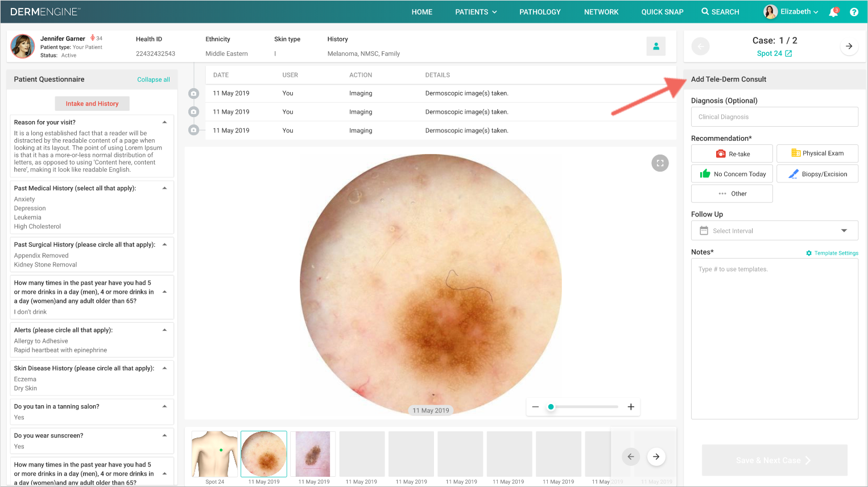
Task: Open the Select Interval follow-up dropdown
Action: [x=775, y=231]
